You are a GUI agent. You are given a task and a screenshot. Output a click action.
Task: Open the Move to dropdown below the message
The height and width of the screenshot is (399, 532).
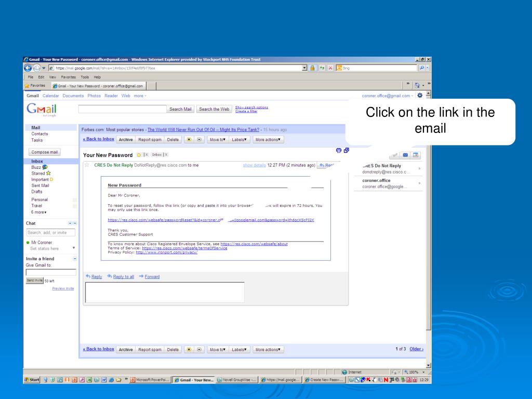tap(218, 350)
